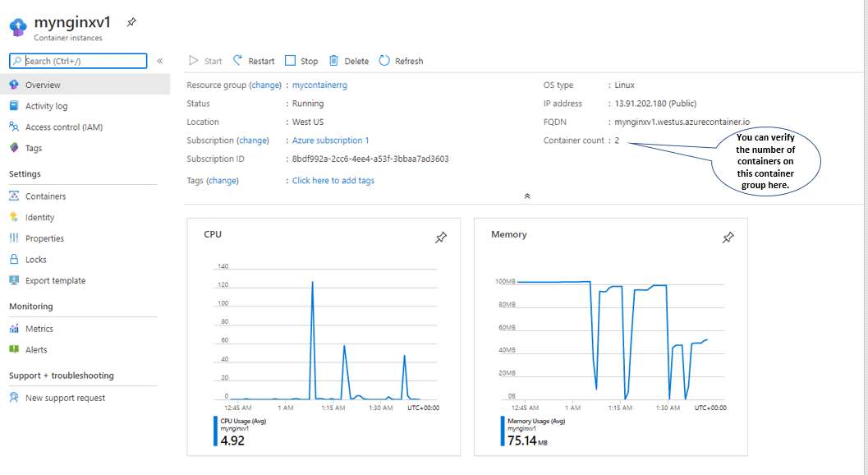
Task: Click the Container count value 2
Action: pos(617,141)
